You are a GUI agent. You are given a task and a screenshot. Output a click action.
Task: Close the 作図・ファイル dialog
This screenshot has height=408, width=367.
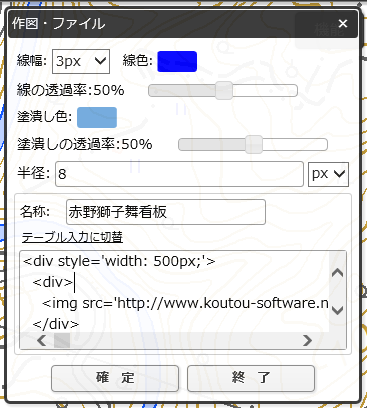343,23
